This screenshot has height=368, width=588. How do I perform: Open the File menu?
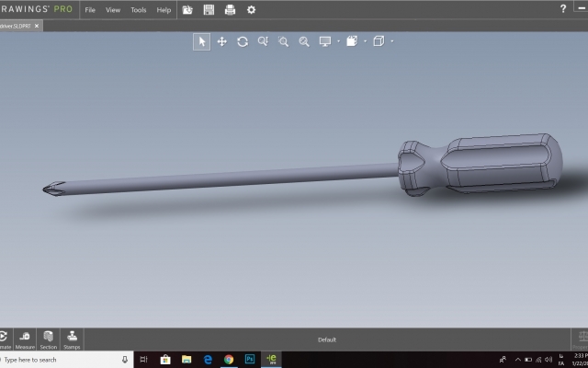[90, 10]
